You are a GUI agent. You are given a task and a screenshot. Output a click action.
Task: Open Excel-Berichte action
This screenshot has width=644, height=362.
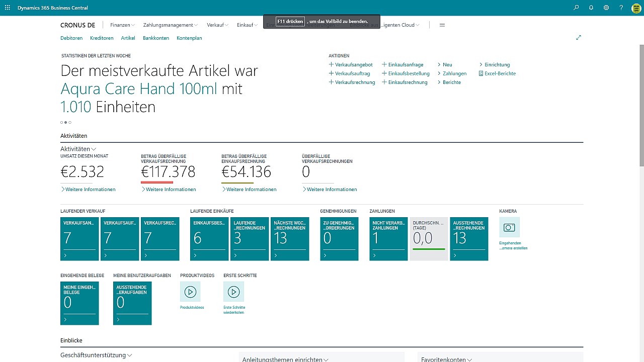tap(497, 73)
